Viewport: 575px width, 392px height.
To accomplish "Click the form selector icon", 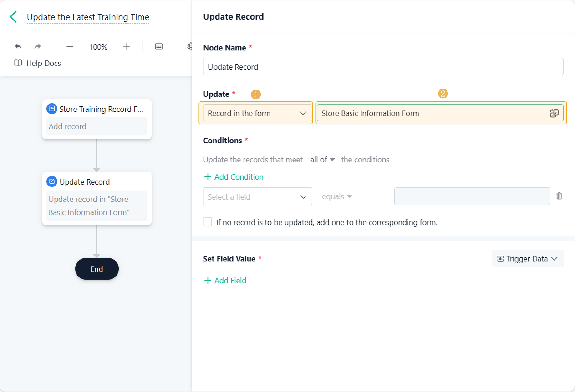I will [554, 113].
